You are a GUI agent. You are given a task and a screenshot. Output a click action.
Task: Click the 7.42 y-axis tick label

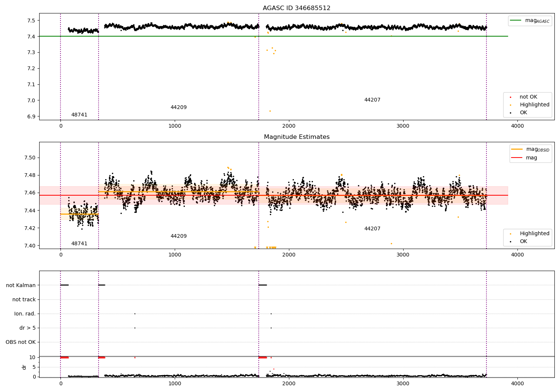click(x=29, y=228)
